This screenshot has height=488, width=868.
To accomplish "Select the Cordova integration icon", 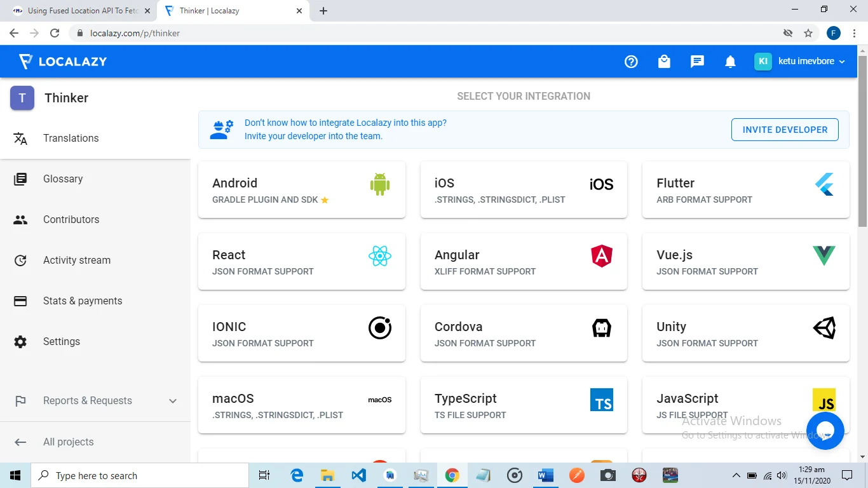I will [601, 328].
